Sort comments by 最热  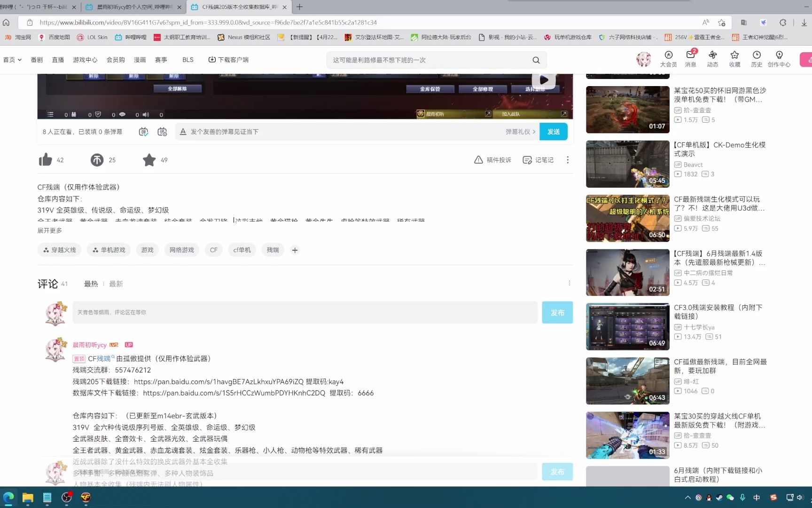(91, 284)
